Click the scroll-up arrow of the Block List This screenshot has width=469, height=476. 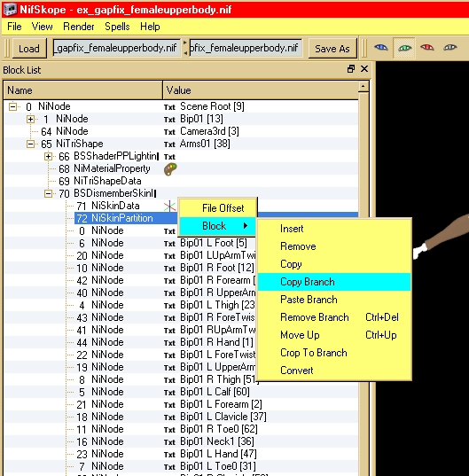tap(363, 87)
